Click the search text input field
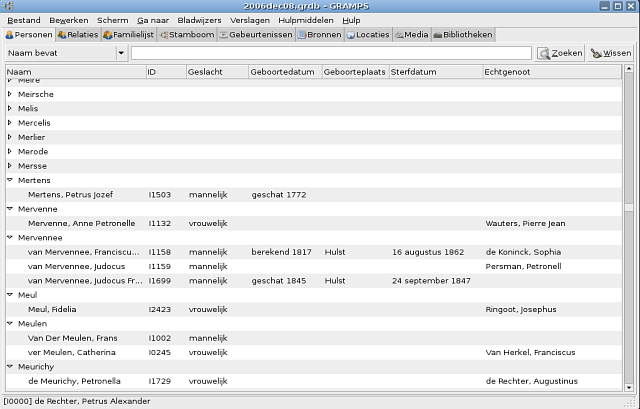The image size is (640, 409). pos(331,53)
